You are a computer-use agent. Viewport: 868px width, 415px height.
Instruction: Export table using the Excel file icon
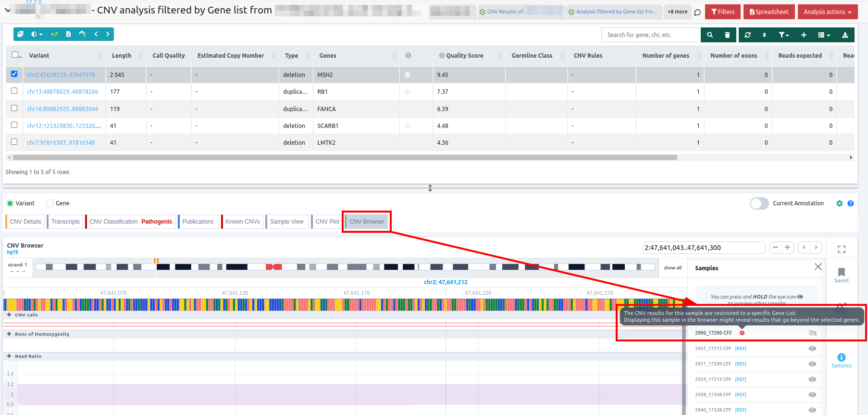click(68, 34)
